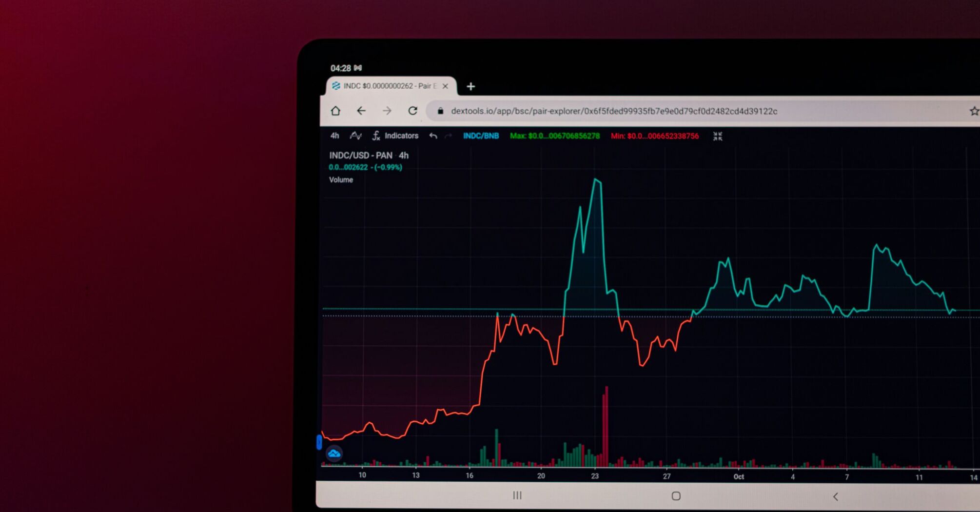Go back with the back arrow
Image resolution: width=980 pixels, height=512 pixels.
click(361, 111)
